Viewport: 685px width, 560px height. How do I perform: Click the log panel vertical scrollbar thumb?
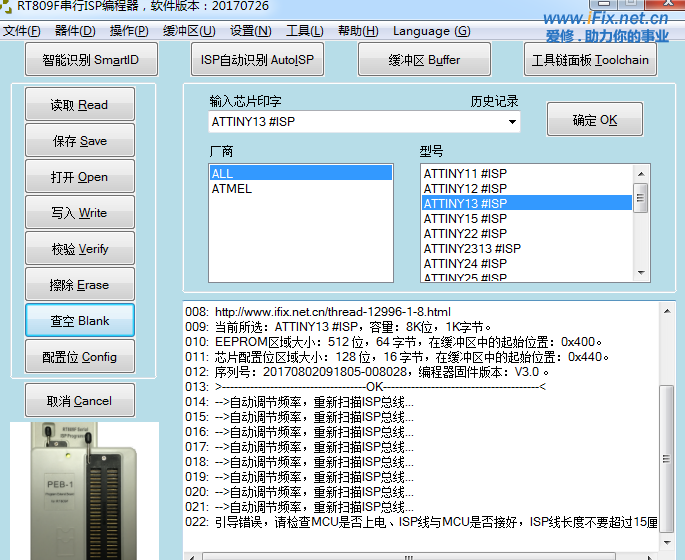(x=667, y=458)
